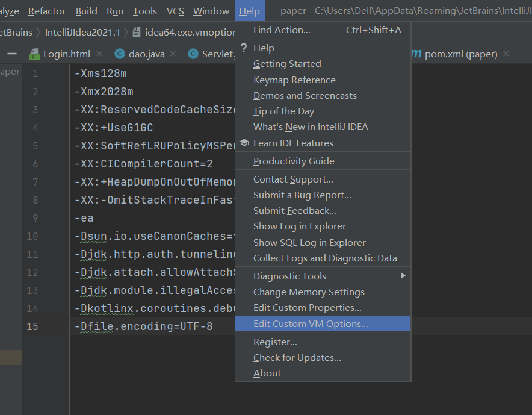This screenshot has width=532, height=415.
Task: Click the idea64.exe.vmoptions file icon in breadcrumb
Action: tap(137, 33)
